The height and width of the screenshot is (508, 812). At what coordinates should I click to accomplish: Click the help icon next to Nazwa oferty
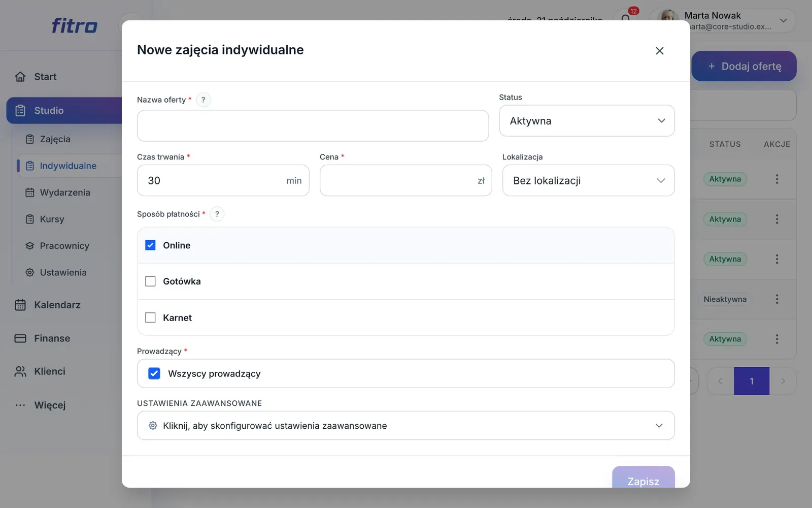[203, 100]
